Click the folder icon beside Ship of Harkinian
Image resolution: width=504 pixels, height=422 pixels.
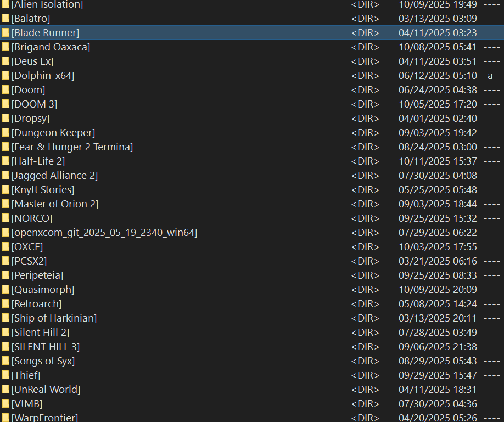point(5,318)
